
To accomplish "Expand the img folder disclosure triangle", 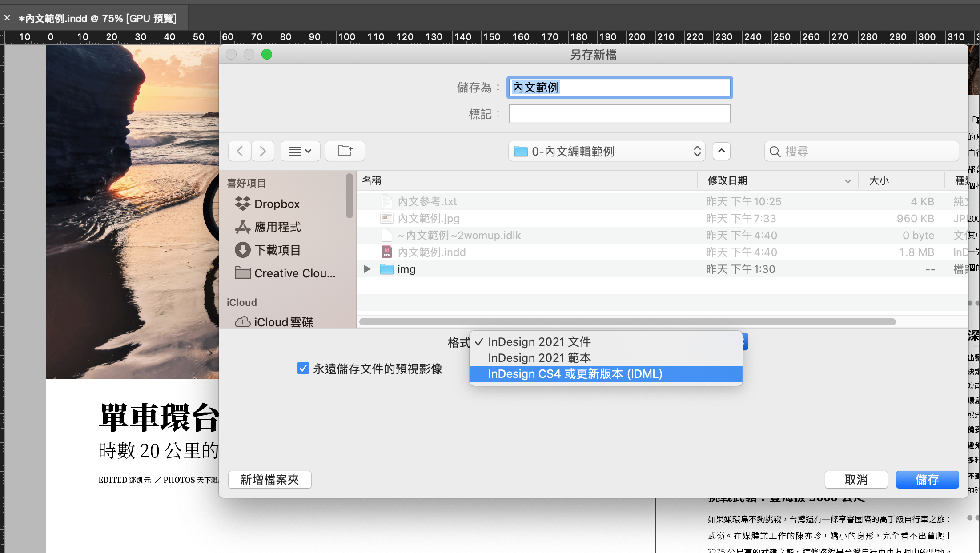I will [367, 269].
